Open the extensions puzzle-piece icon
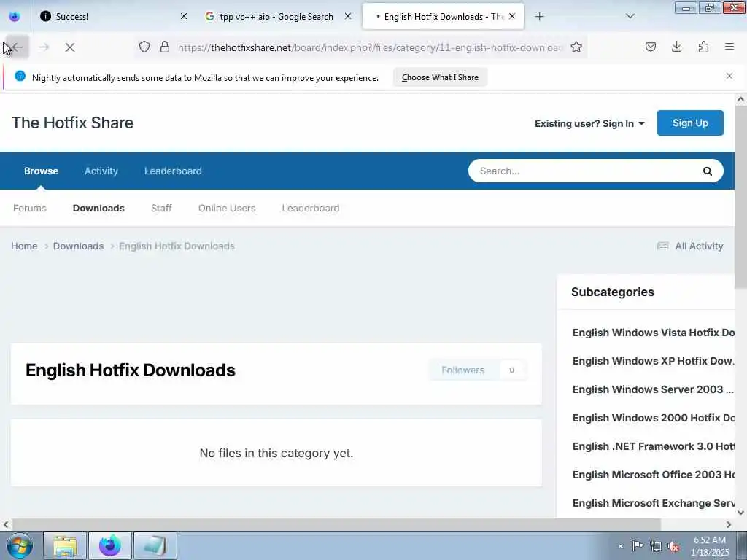 click(703, 47)
